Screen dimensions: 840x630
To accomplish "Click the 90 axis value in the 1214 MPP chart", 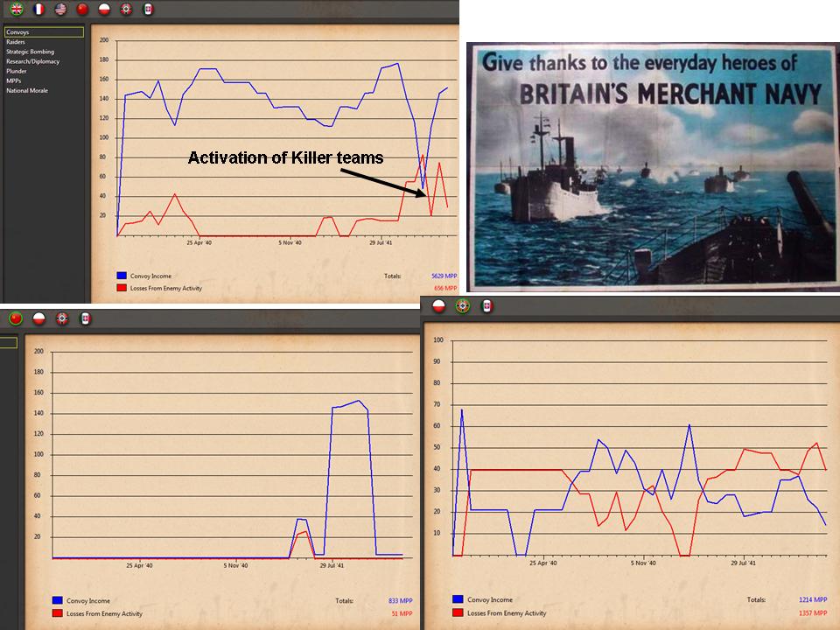I will 437,361.
